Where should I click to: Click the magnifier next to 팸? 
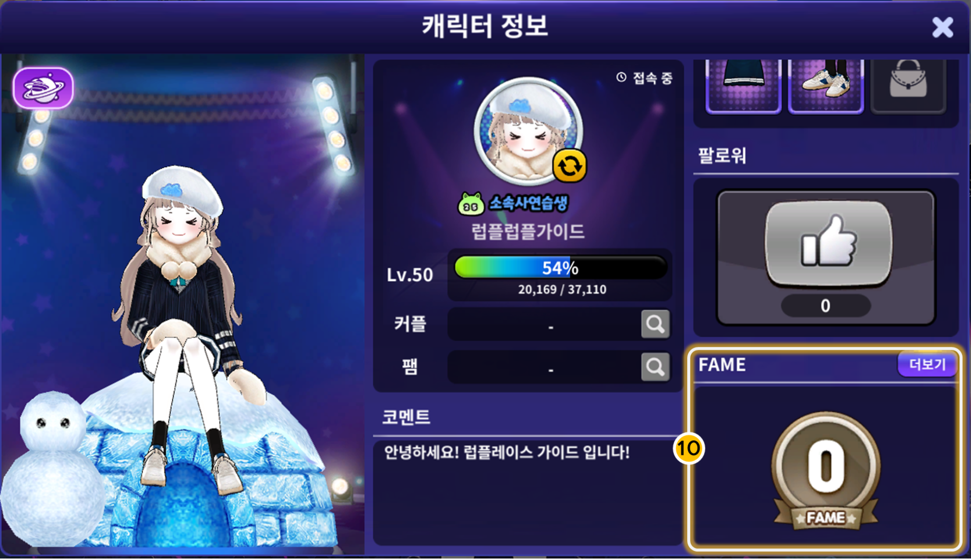click(655, 367)
